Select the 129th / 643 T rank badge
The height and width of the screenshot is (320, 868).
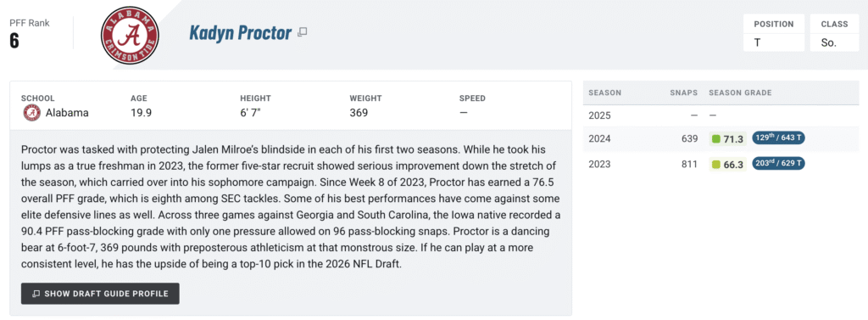click(778, 138)
